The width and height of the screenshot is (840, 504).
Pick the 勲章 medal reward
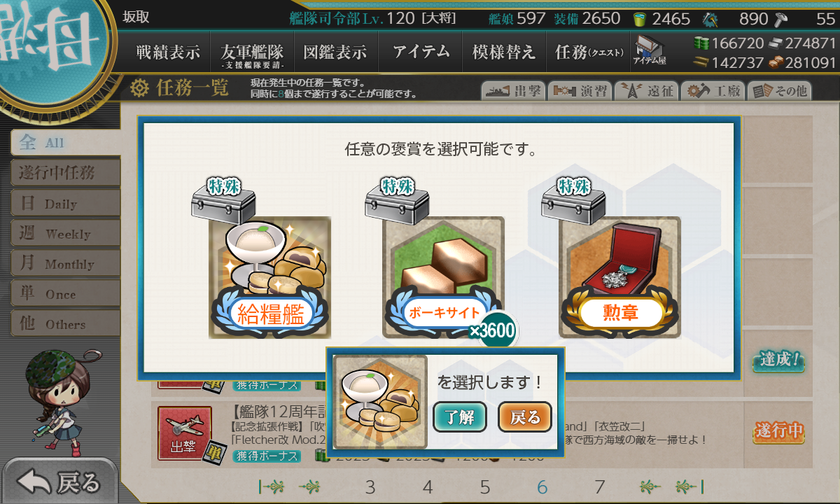[619, 278]
